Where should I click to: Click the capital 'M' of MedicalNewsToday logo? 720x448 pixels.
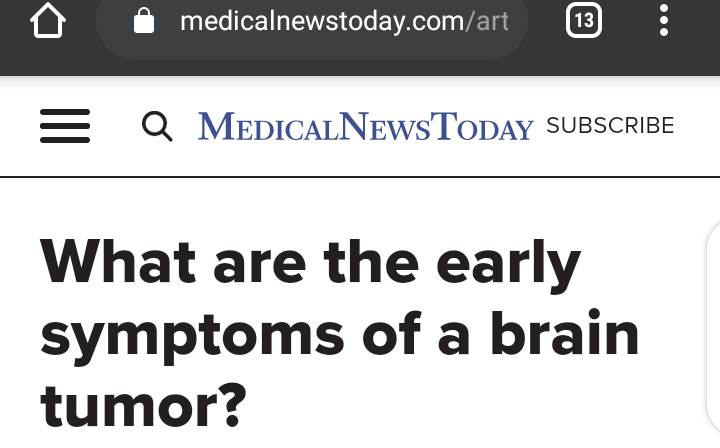[216, 126]
